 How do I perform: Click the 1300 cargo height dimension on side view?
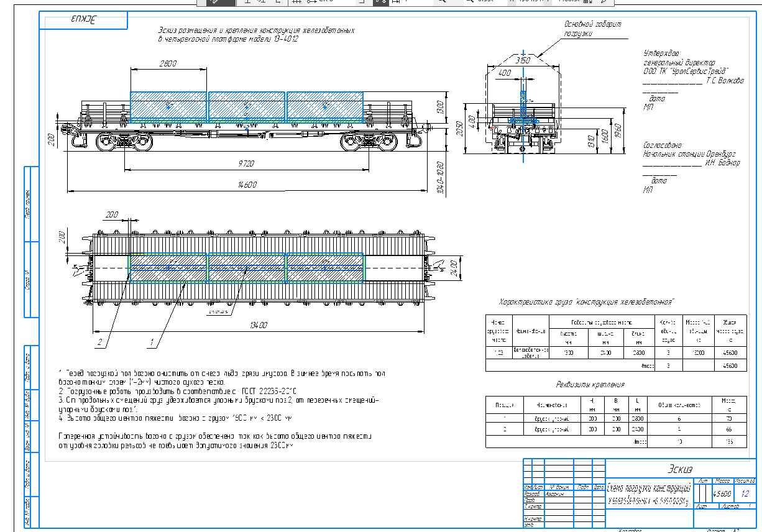coord(440,106)
